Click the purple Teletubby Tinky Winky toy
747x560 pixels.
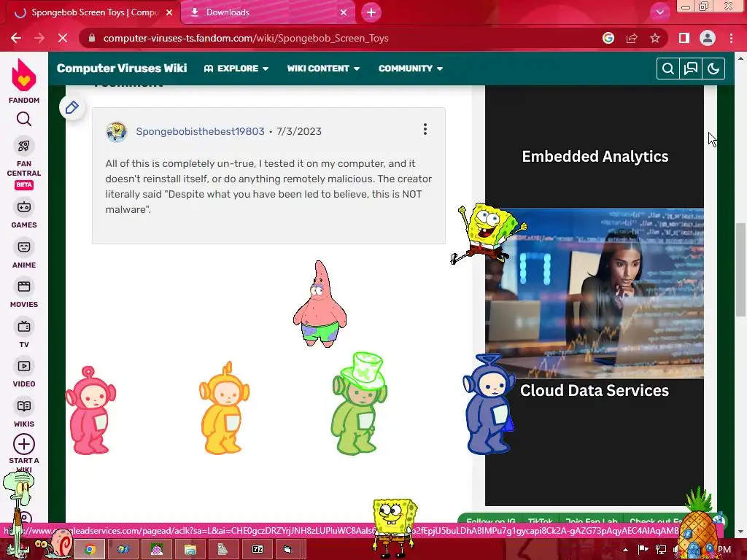click(488, 404)
